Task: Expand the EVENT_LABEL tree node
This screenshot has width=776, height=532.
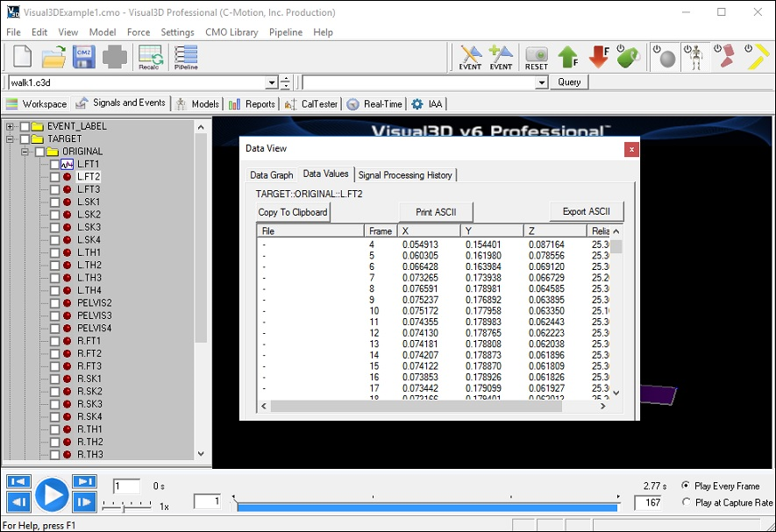Action: (x=10, y=126)
